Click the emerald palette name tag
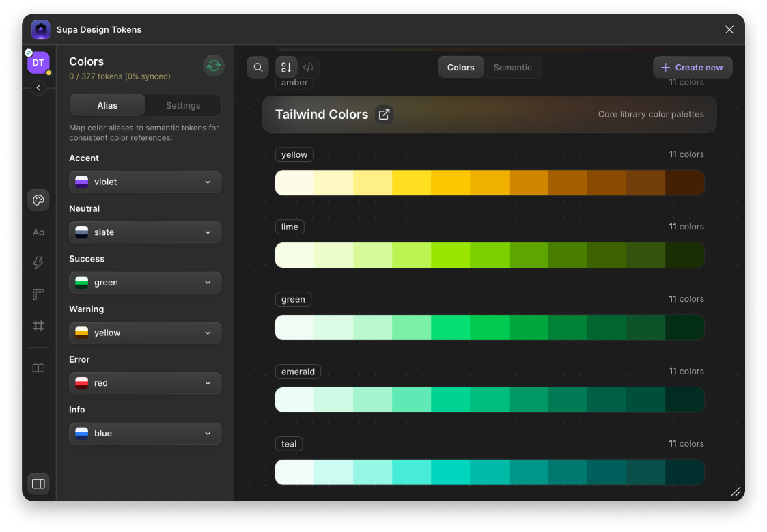 pyautogui.click(x=298, y=372)
